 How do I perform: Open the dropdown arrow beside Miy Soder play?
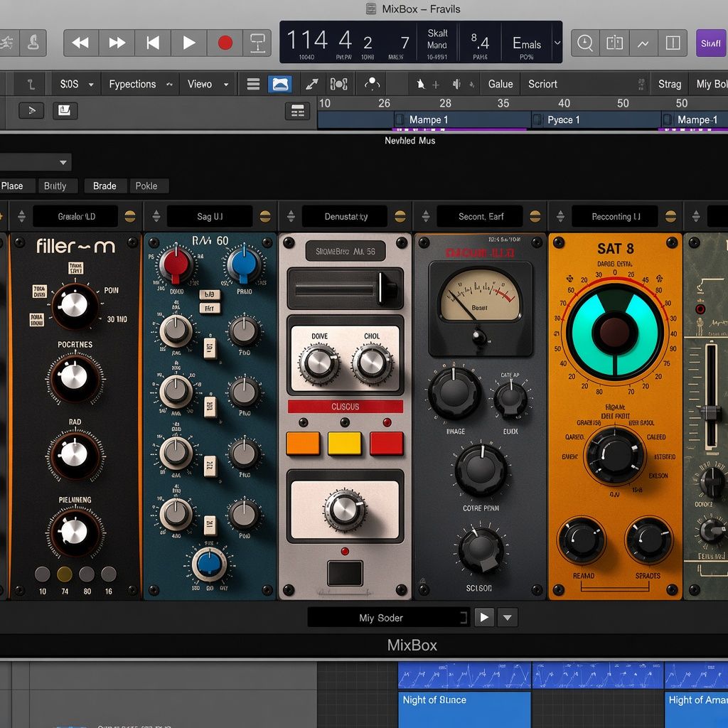tap(508, 618)
